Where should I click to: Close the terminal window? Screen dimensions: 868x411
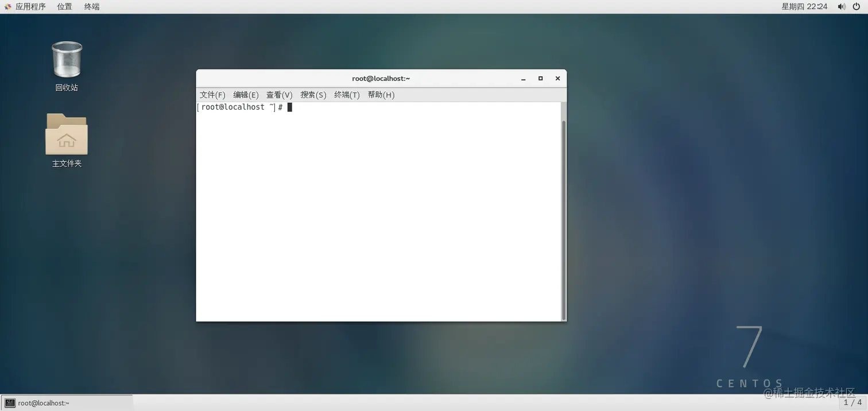click(557, 79)
